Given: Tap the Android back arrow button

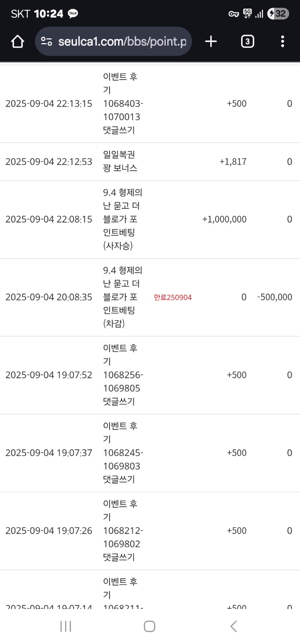Looking at the screenshot, I should (234, 626).
